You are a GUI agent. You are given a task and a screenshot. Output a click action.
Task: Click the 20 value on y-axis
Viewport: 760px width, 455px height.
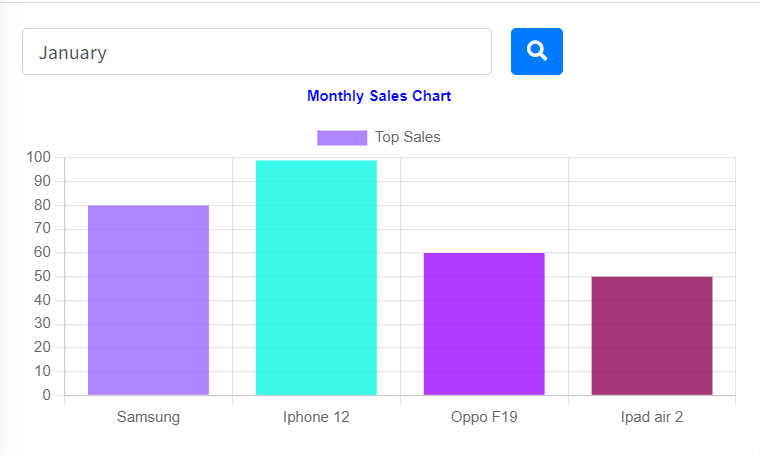point(42,348)
